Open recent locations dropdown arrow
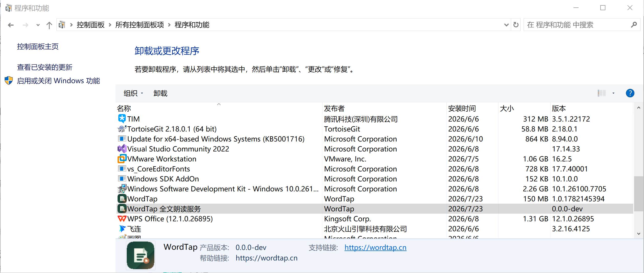The width and height of the screenshot is (644, 273). pyautogui.click(x=38, y=25)
